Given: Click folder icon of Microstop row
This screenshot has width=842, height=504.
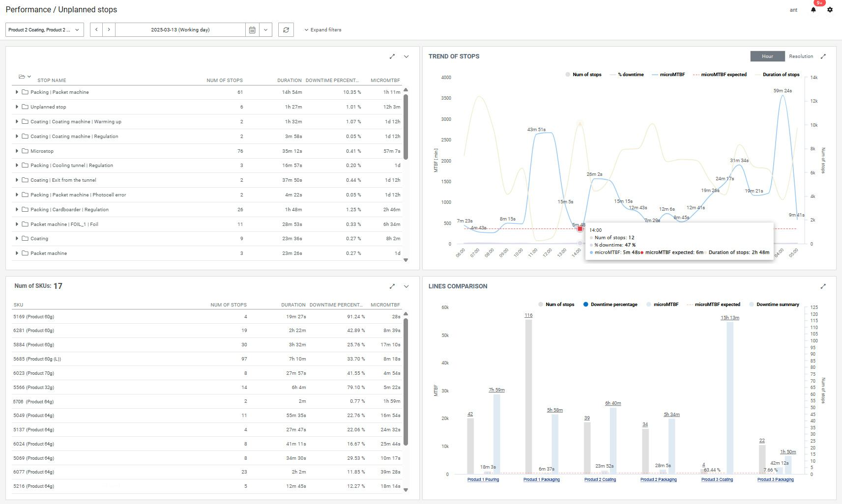Looking at the screenshot, I should (25, 151).
